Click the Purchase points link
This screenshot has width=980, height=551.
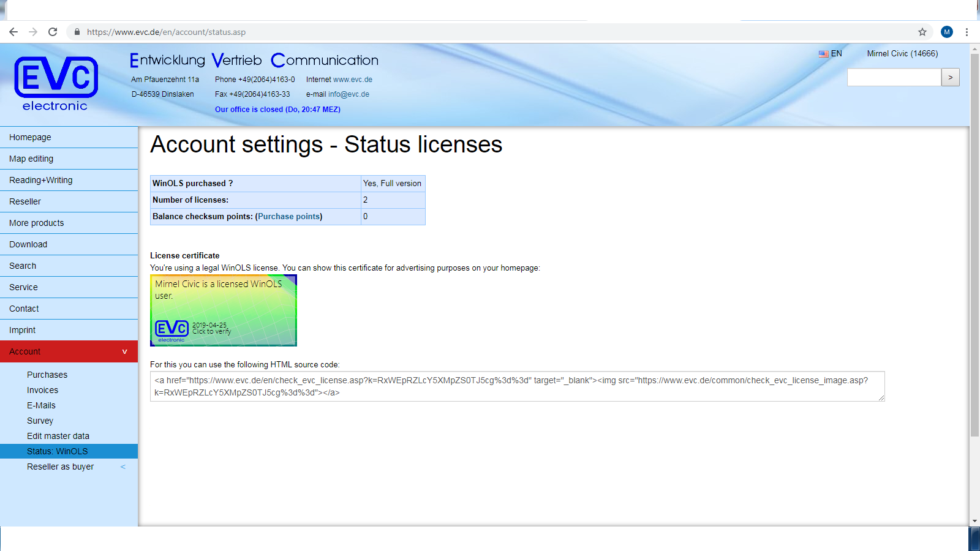[289, 217]
